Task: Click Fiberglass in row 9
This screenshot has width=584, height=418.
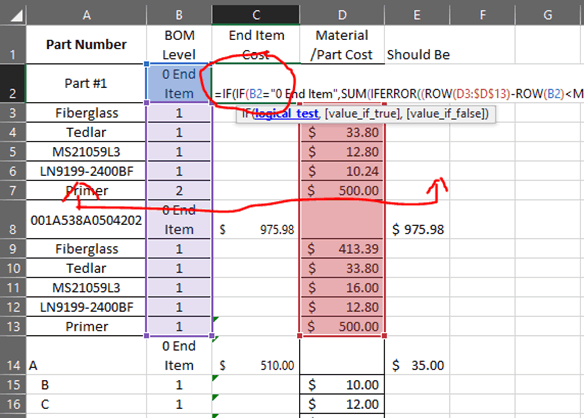Action: pyautogui.click(x=86, y=248)
